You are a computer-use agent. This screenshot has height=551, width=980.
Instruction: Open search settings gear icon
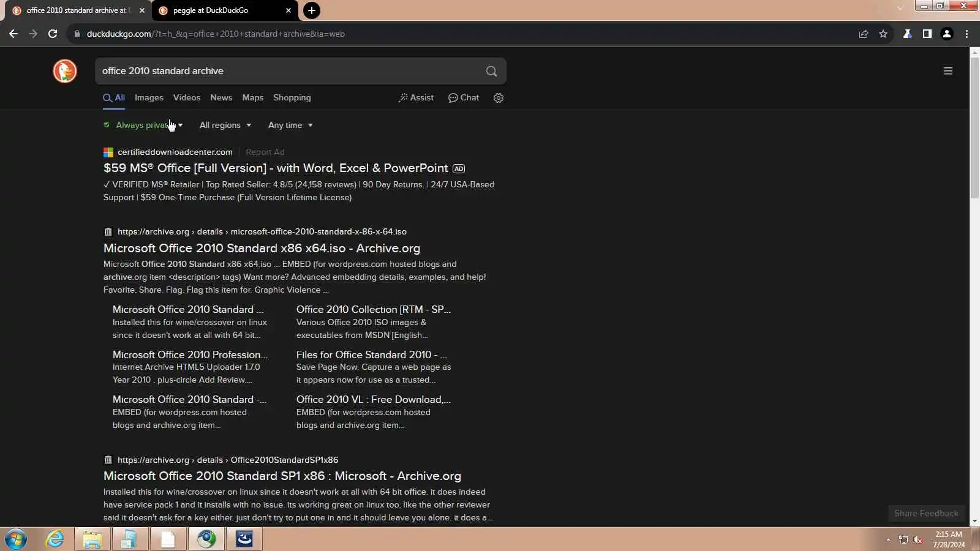pyautogui.click(x=499, y=98)
